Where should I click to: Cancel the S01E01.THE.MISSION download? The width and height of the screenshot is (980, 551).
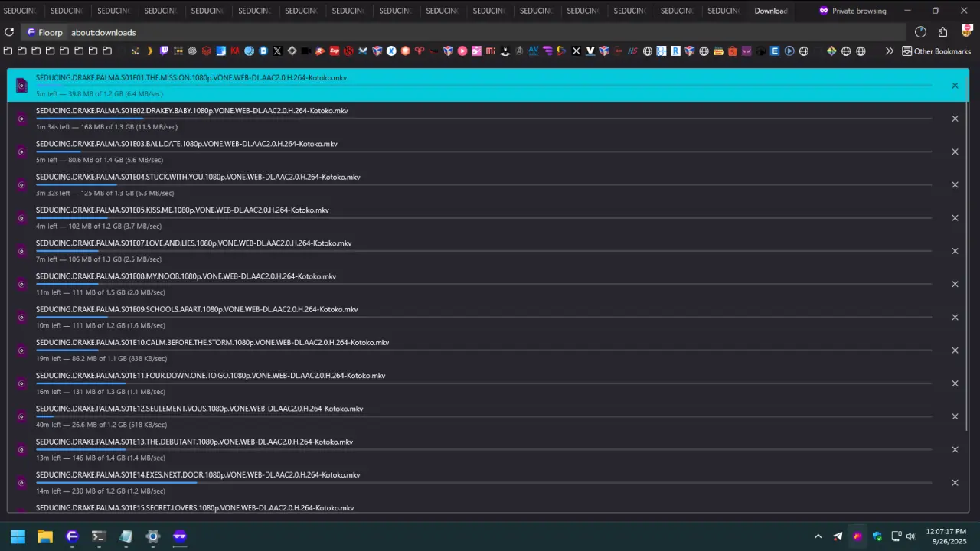point(955,86)
